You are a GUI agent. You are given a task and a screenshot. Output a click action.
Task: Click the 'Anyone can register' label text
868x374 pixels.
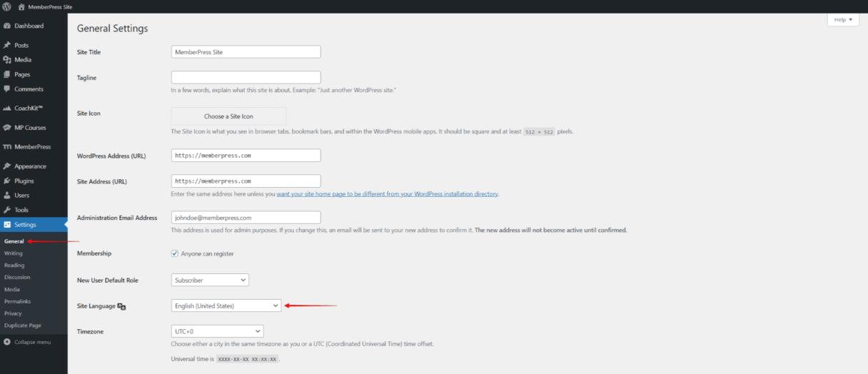[207, 253]
